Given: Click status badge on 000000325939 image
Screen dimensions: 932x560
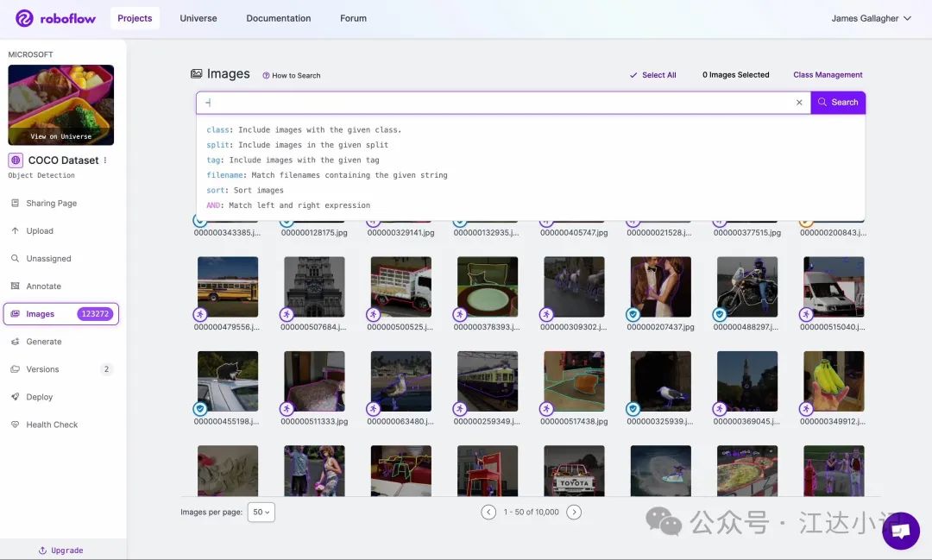Looking at the screenshot, I should point(633,408).
